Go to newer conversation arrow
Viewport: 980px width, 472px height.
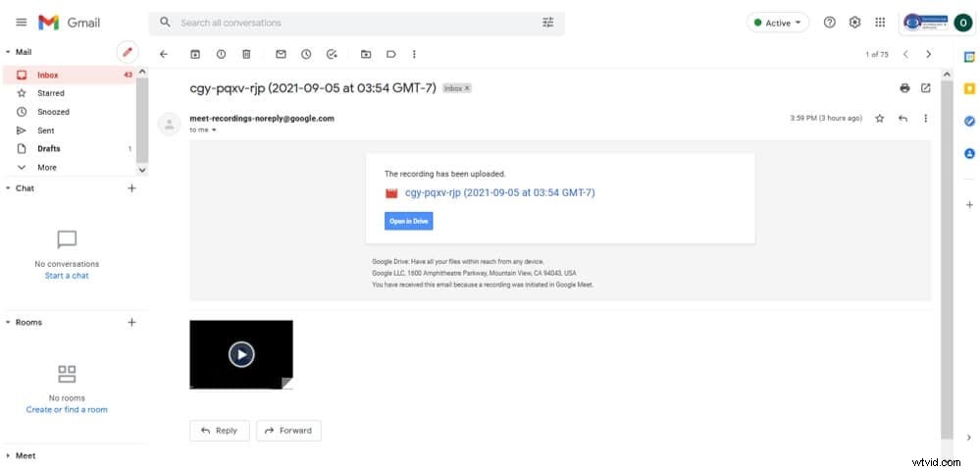[905, 54]
